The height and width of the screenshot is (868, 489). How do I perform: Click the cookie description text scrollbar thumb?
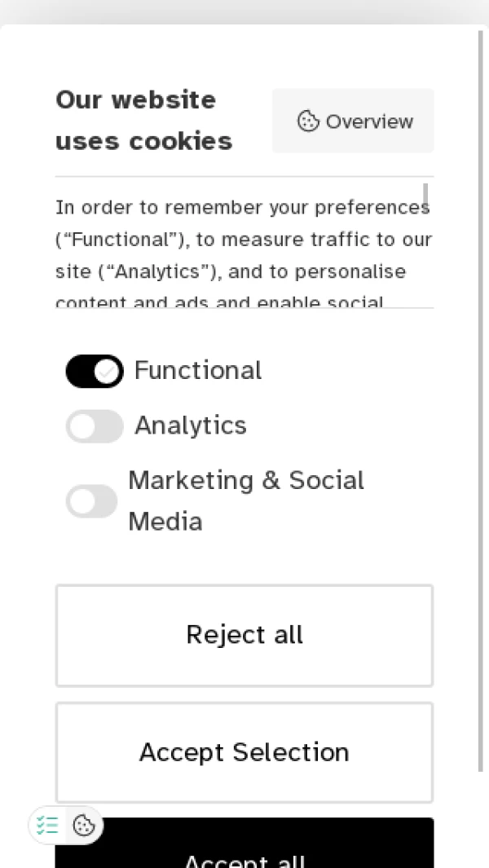pyautogui.click(x=425, y=194)
